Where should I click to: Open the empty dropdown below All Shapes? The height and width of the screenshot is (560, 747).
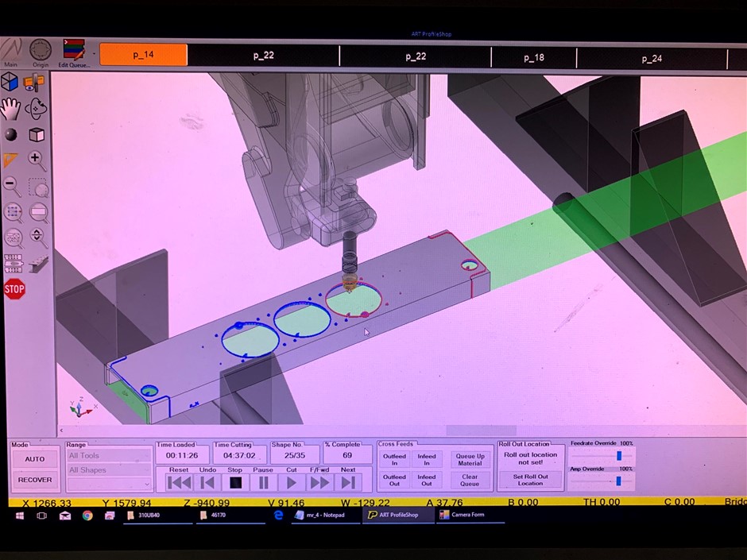click(109, 485)
